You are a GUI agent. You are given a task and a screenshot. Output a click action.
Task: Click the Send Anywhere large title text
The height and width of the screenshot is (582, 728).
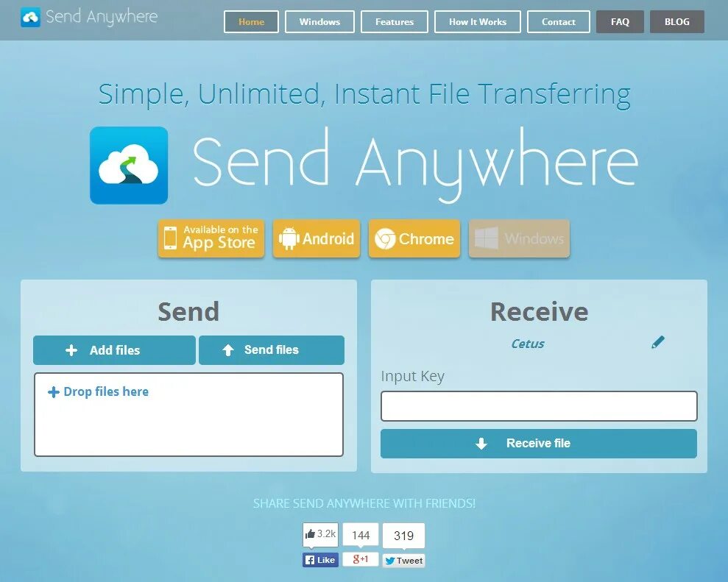[415, 166]
